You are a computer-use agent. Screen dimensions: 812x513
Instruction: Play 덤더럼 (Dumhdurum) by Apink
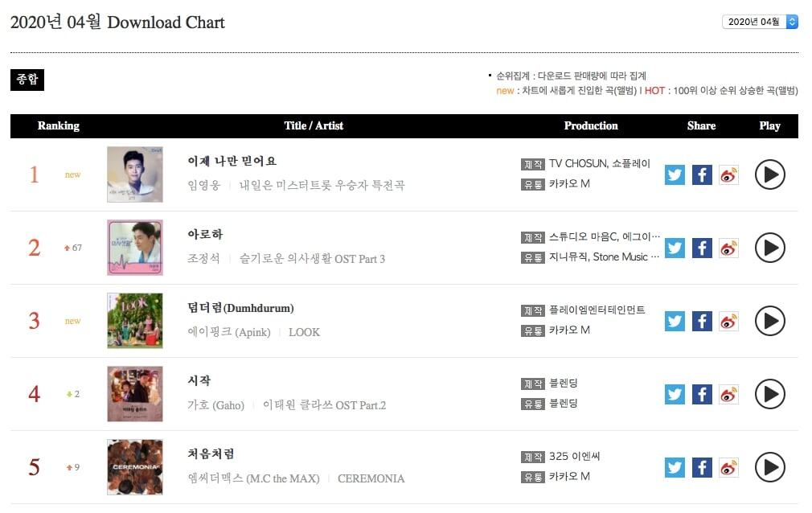pos(769,321)
